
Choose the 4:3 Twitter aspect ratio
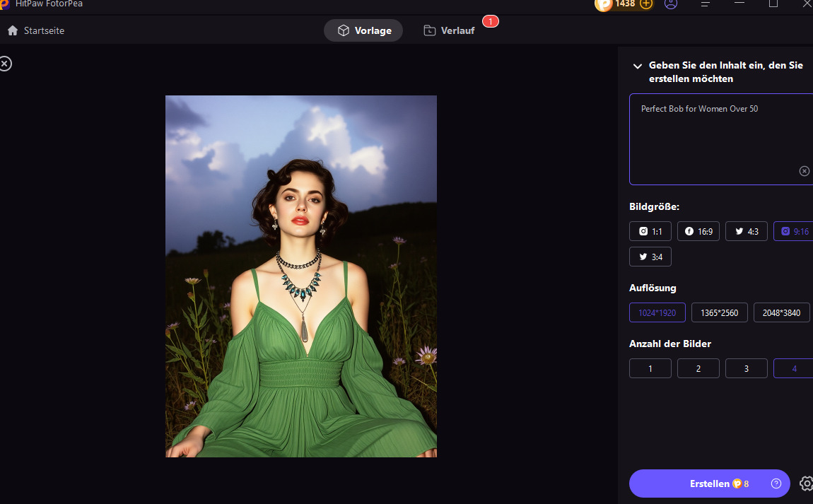pos(747,231)
